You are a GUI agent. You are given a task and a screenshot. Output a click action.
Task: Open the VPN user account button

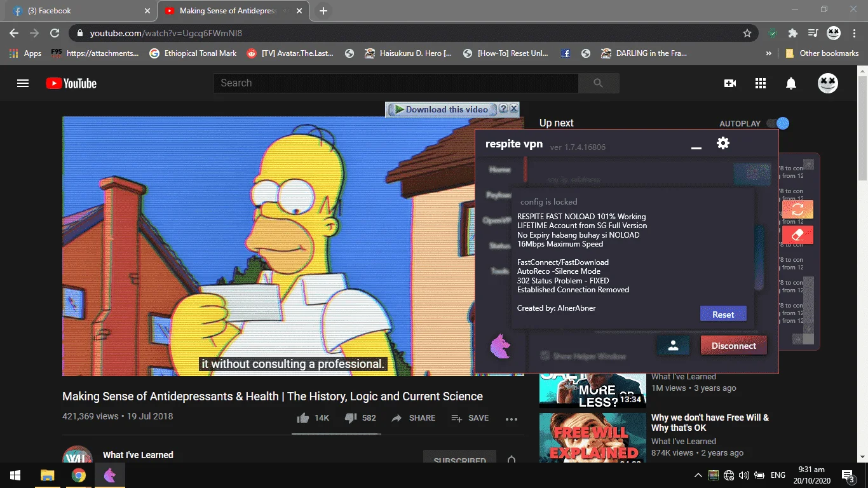coord(674,346)
